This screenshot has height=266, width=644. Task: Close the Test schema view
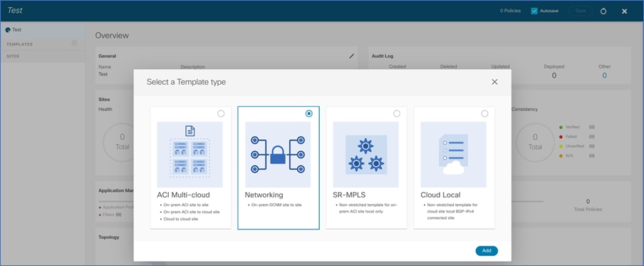[624, 11]
